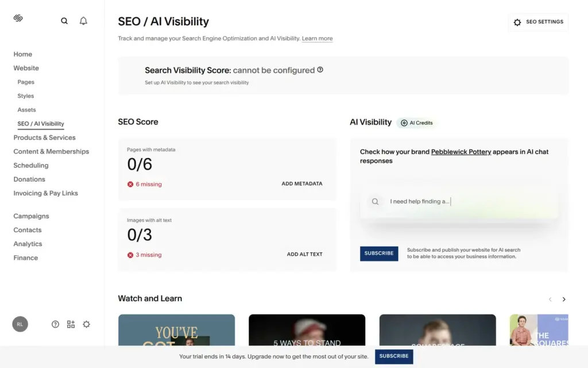
Task: Click the "6 missing" text
Action: click(x=149, y=184)
